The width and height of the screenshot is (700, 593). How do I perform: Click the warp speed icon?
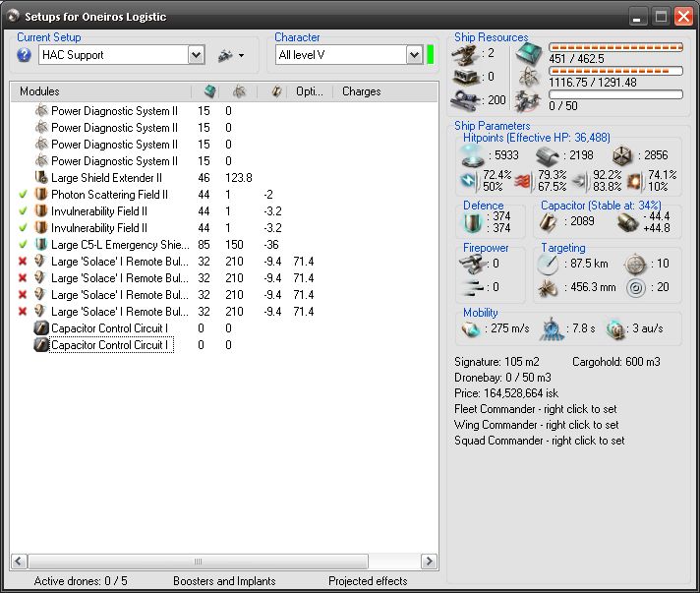click(616, 329)
